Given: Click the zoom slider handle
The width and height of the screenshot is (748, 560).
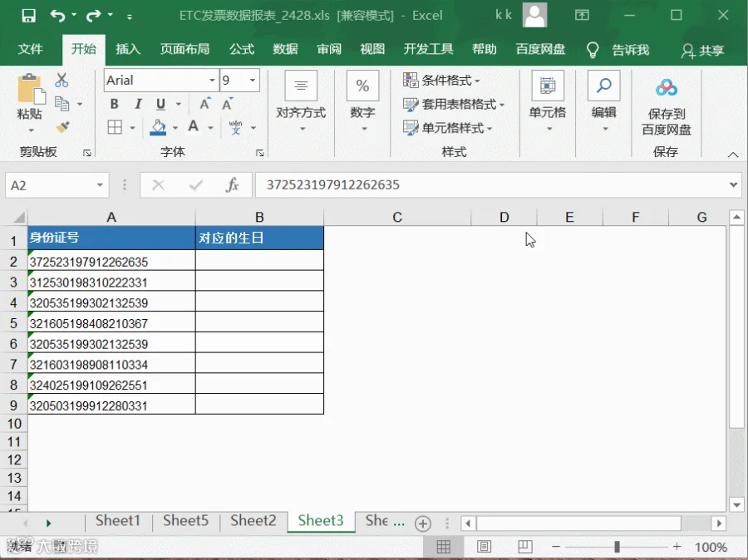Looking at the screenshot, I should point(617,547).
